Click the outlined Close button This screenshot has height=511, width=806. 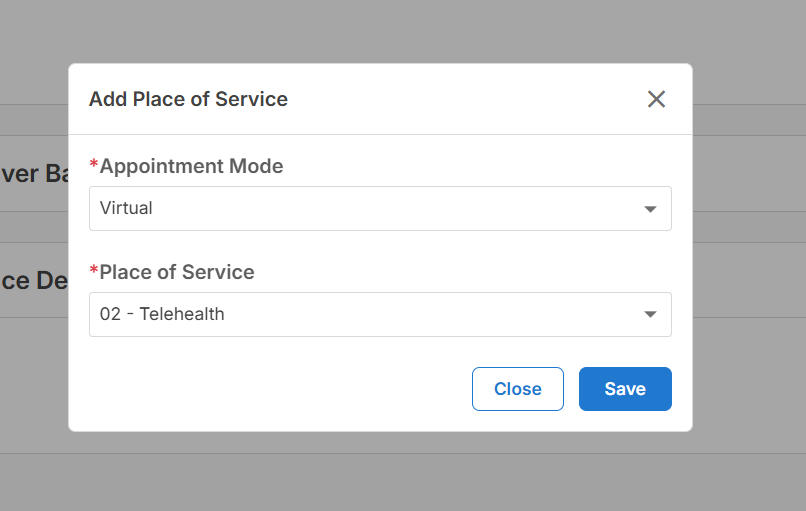click(x=518, y=389)
